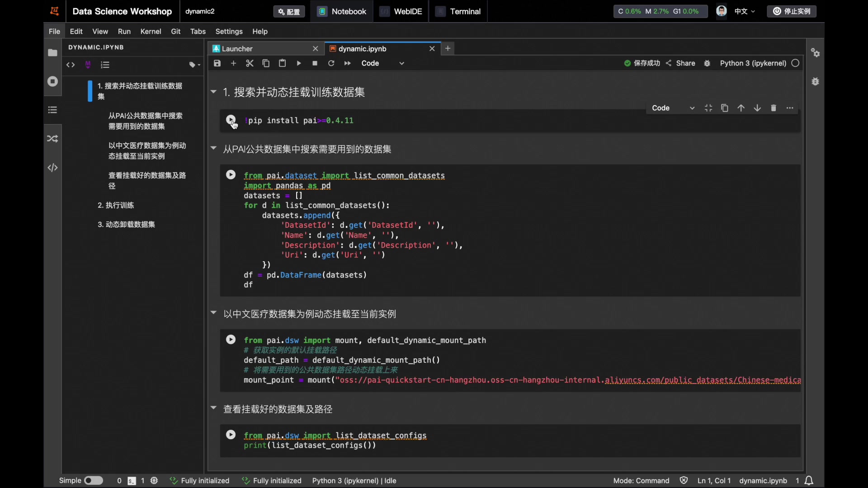Open the file browser in the left sidebar

tap(52, 53)
